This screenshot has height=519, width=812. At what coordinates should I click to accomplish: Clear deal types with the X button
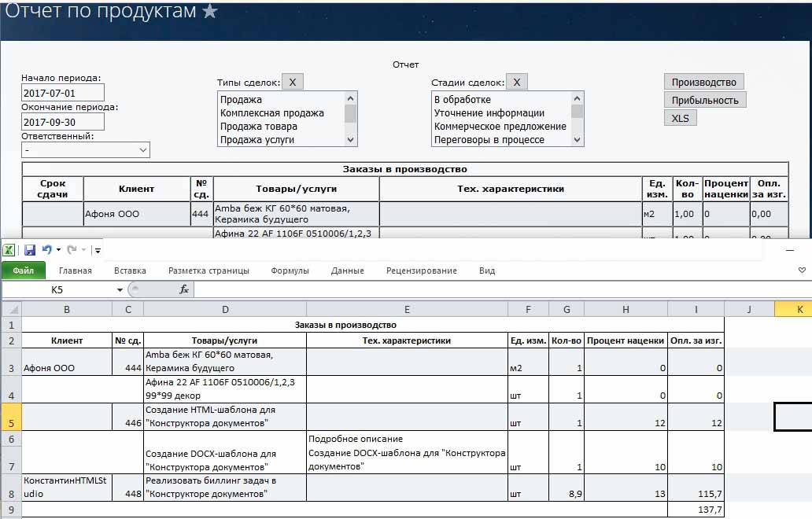pos(292,82)
